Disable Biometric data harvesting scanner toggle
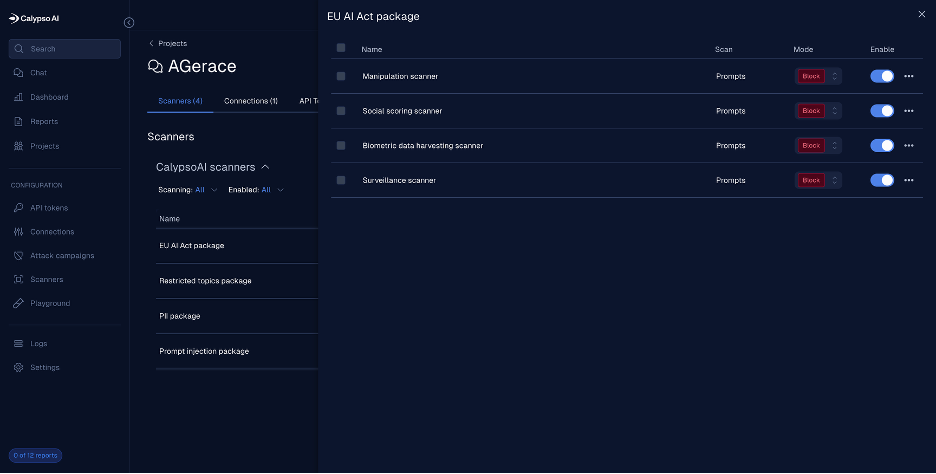 click(882, 146)
